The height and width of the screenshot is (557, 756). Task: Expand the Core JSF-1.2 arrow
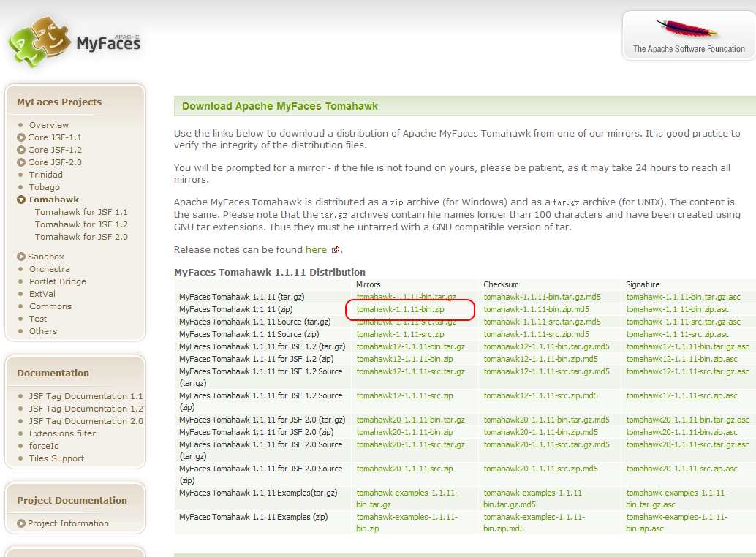pos(21,150)
